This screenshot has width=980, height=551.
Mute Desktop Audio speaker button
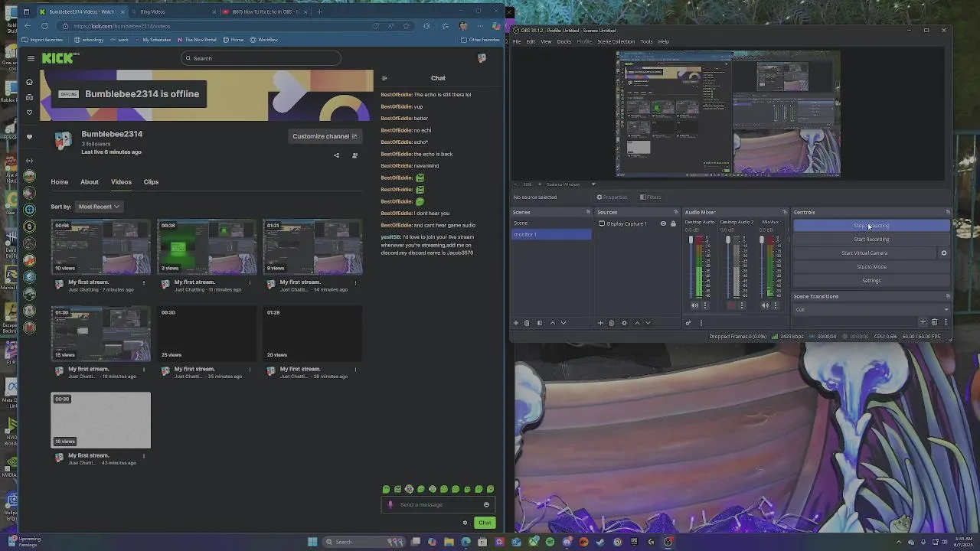coord(695,305)
